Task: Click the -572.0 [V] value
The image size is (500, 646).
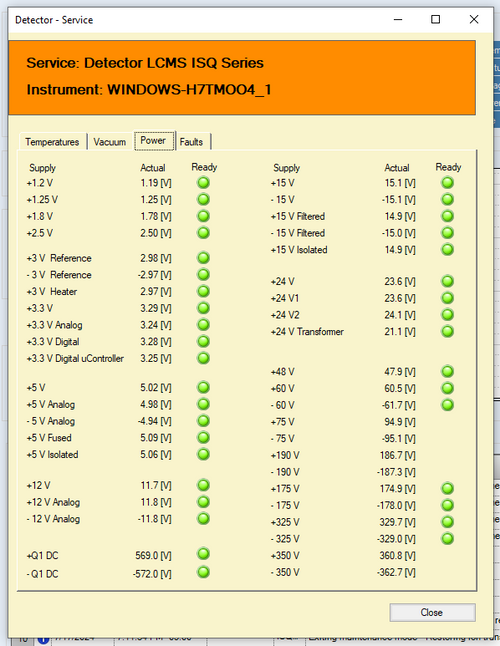Action: [x=152, y=574]
